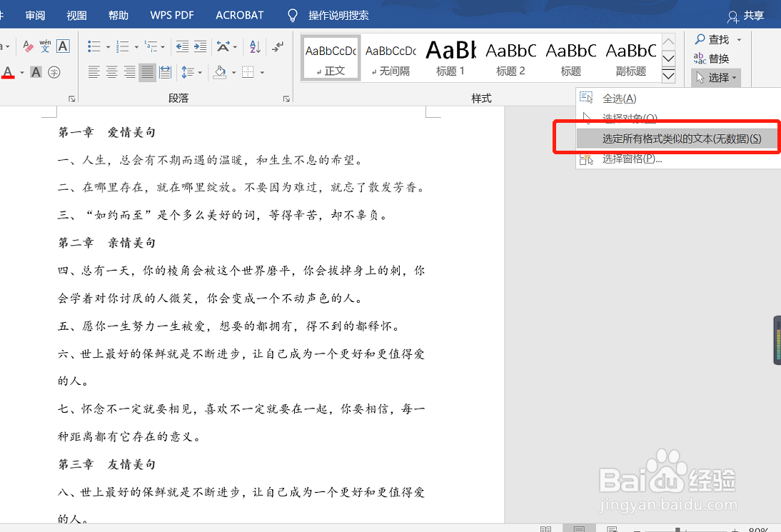Viewport: 781px width, 532px height.
Task: Expand shading color dropdown arrow
Action: [x=233, y=73]
